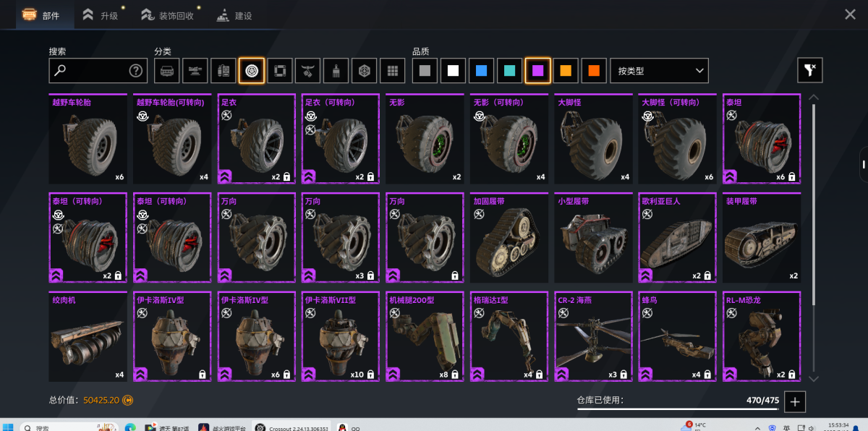Show hidden tray icons chevron
The image size is (868, 431).
coord(757,427)
